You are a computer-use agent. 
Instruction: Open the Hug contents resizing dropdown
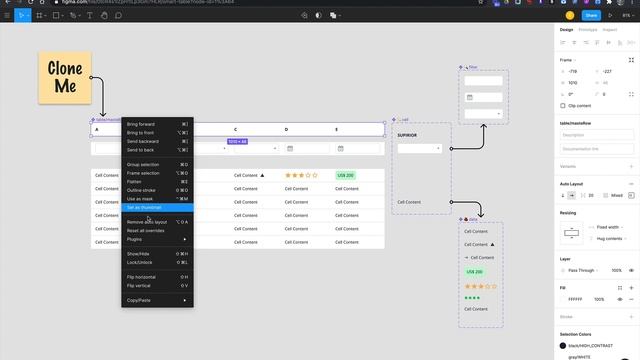611,238
